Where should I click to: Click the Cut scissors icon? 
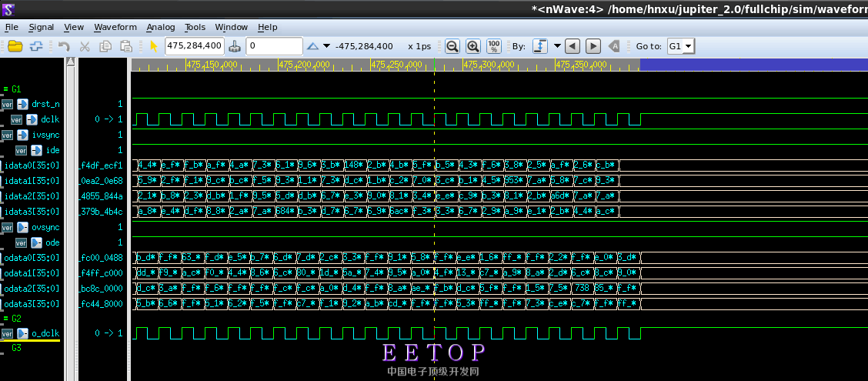pos(85,46)
